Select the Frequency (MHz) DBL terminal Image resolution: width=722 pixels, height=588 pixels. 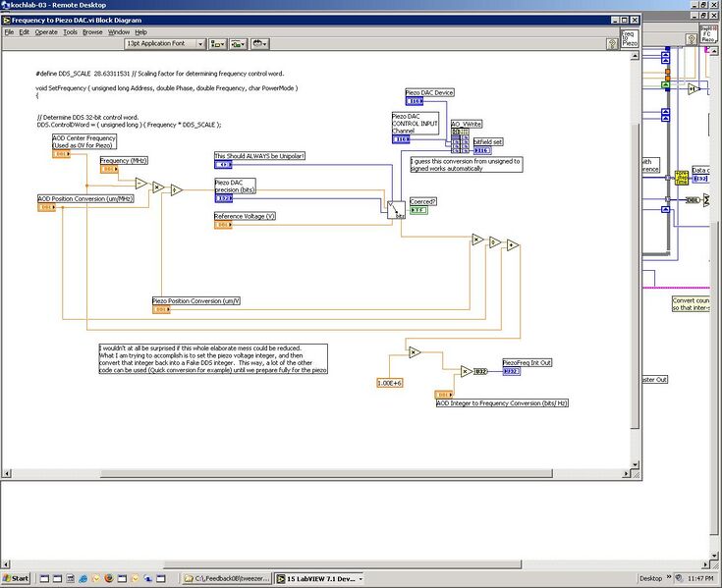pos(108,169)
